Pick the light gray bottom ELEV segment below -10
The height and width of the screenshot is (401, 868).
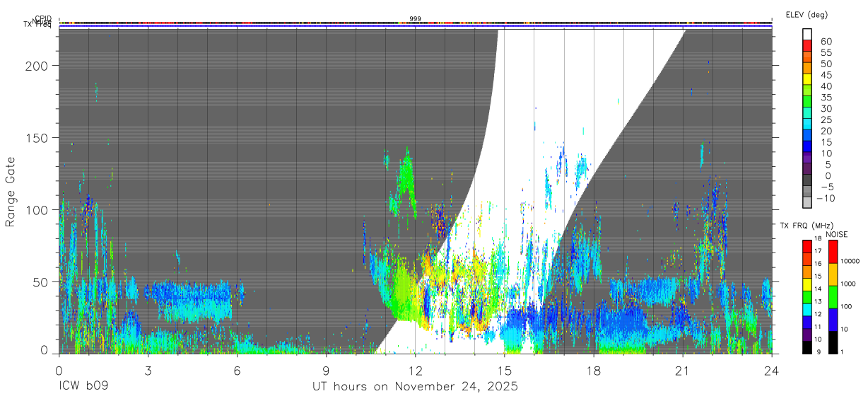click(807, 202)
